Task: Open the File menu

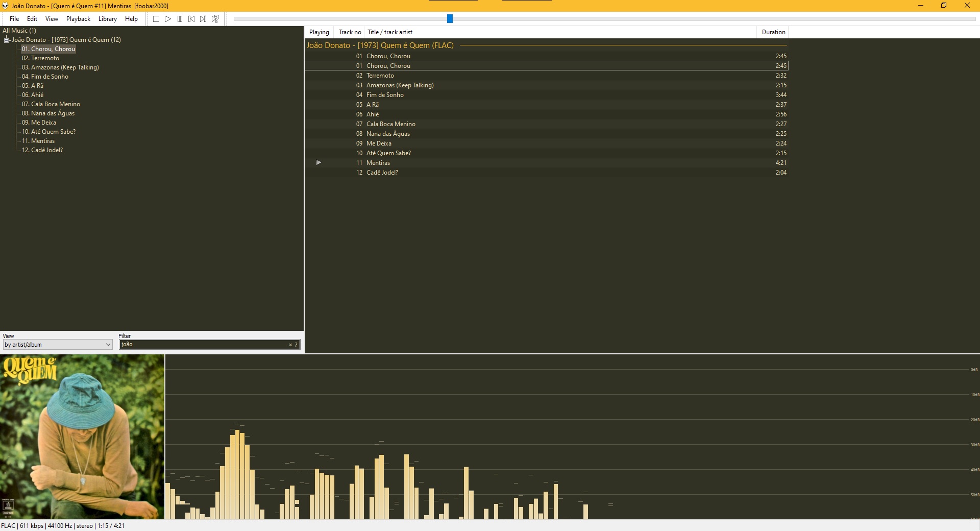Action: [x=14, y=19]
